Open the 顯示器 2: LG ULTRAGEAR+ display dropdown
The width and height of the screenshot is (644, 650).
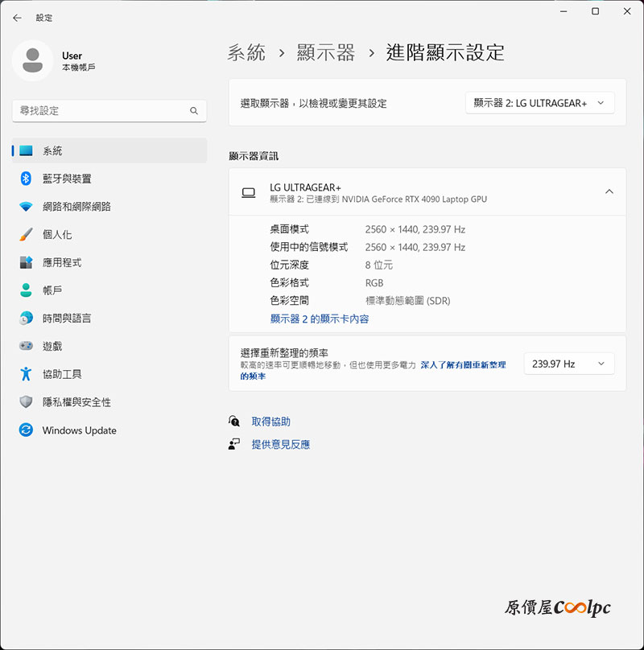point(539,103)
